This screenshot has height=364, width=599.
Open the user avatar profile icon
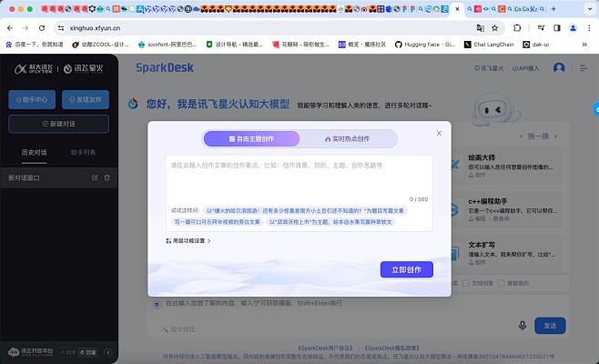559,68
